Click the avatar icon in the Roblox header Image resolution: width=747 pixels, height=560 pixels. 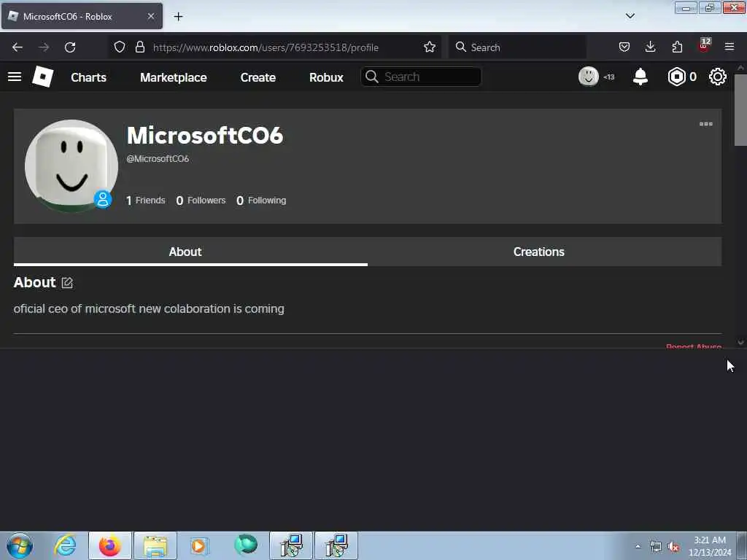coord(589,77)
